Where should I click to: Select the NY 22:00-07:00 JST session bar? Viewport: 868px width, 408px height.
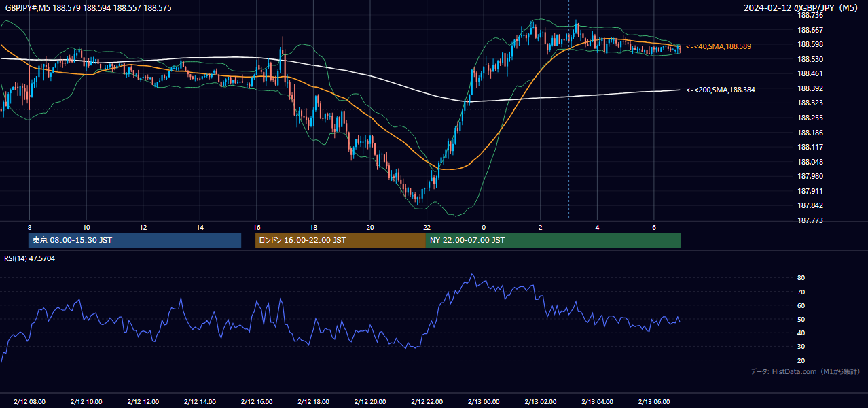554,240
